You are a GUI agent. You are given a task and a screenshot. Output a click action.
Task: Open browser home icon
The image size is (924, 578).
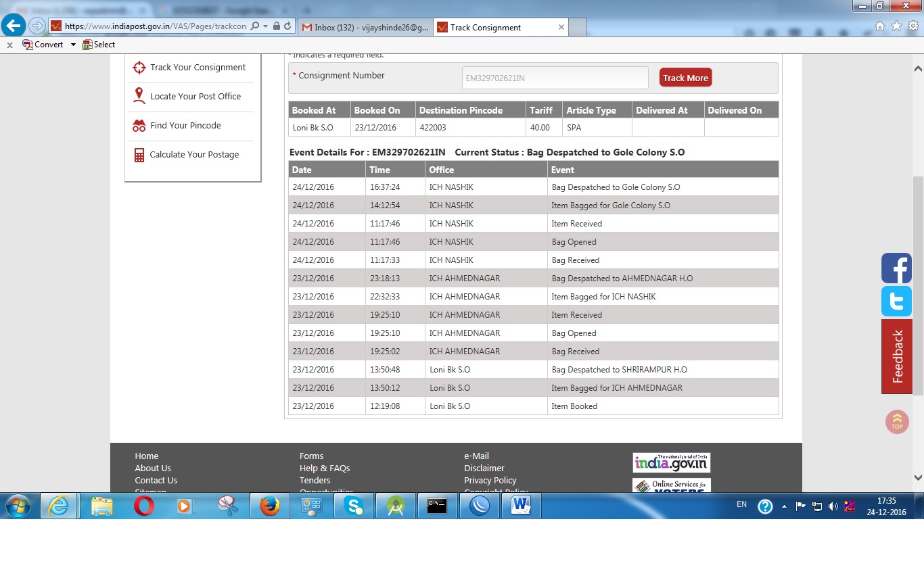tap(880, 26)
